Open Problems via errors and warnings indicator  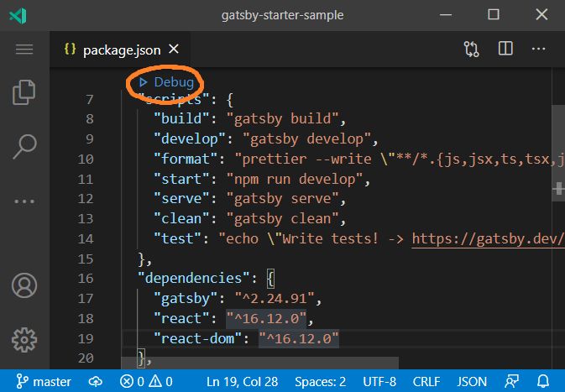pyautogui.click(x=146, y=381)
